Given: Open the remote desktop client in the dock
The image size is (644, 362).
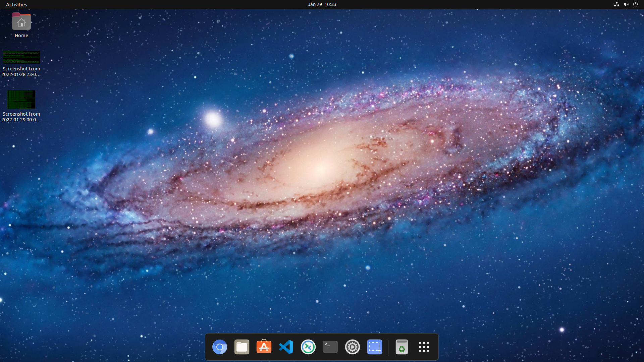Looking at the screenshot, I should pos(308,347).
